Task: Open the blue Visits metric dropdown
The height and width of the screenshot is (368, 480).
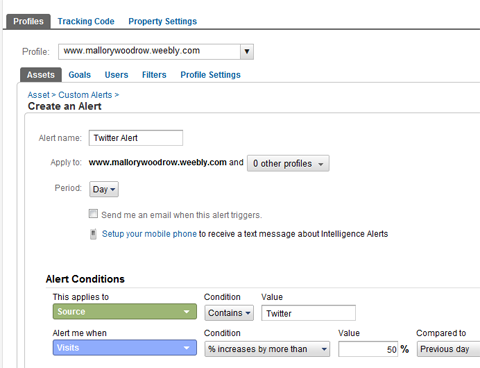Action: 125,348
